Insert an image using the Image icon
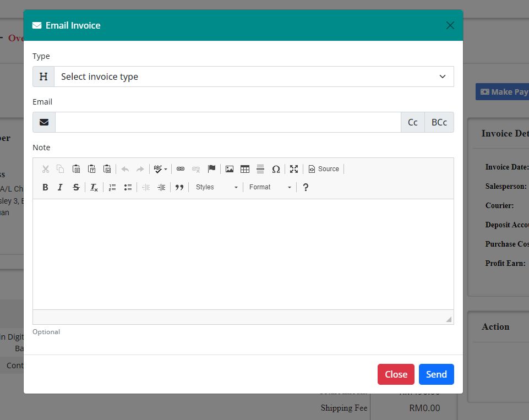 230,169
